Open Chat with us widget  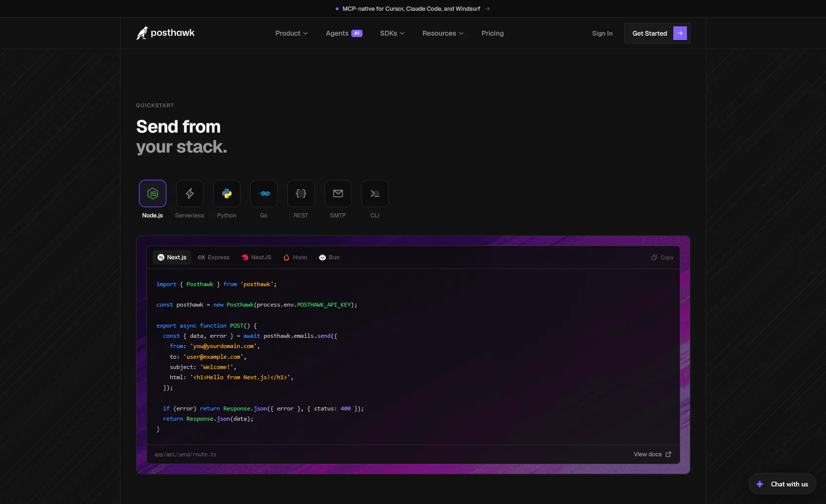click(x=782, y=484)
